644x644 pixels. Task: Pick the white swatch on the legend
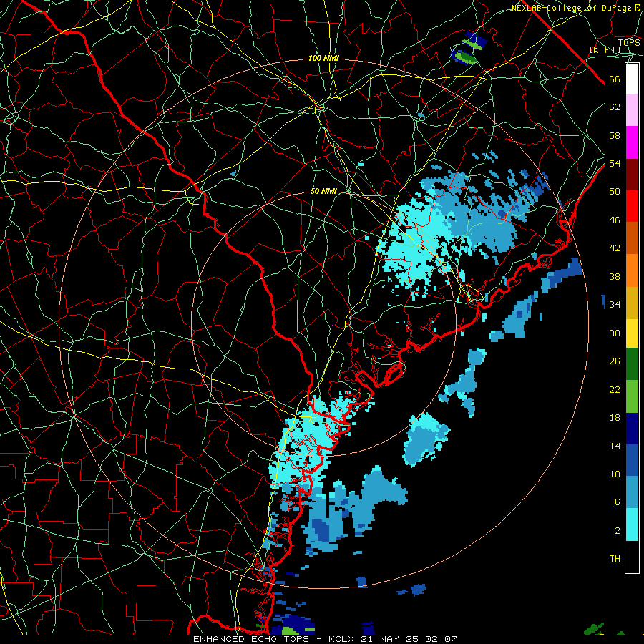click(x=632, y=79)
